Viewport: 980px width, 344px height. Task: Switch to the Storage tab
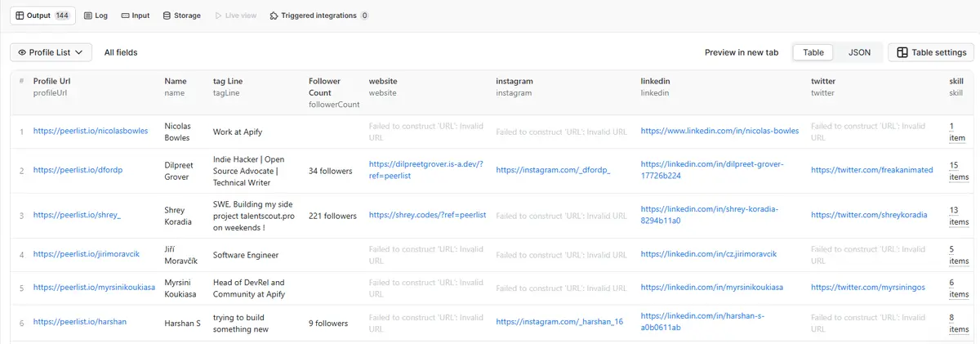181,16
